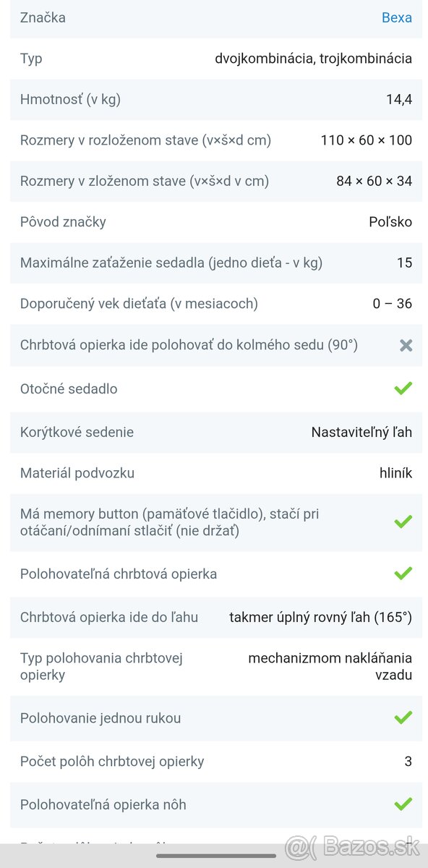This screenshot has height=868, width=428.
Task: Click the folded dimensions 84 × 60 × 34
Action: 375,181
